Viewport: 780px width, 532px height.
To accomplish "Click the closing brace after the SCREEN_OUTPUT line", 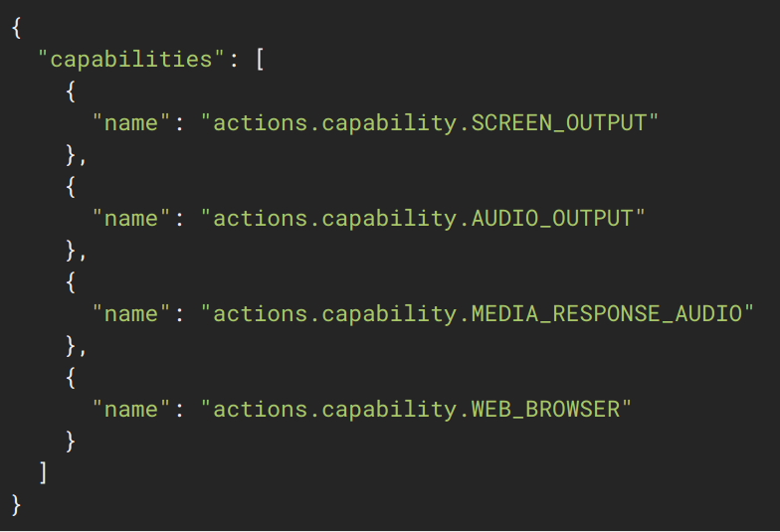I will [71, 154].
